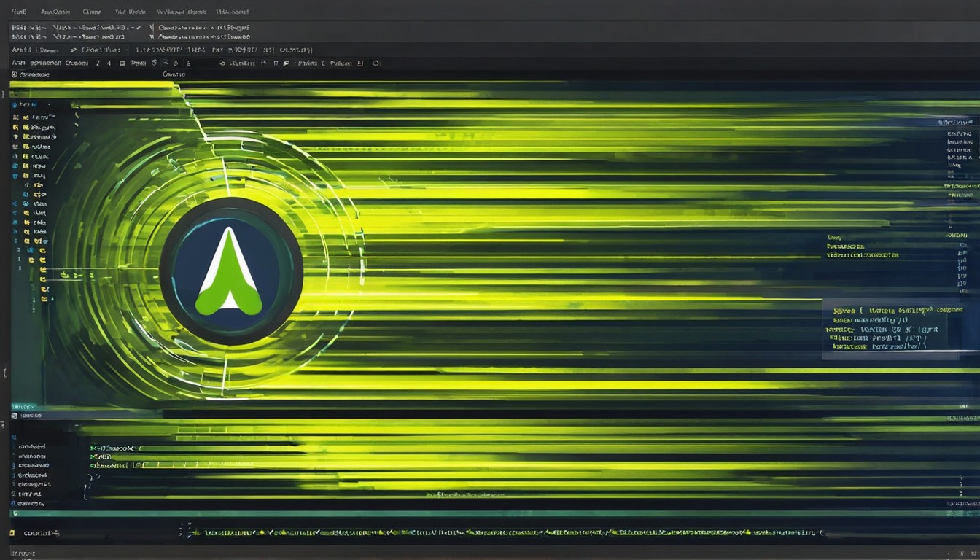Click the green arrow logo in the circle
Viewport: 980px width, 560px height.
(x=229, y=271)
